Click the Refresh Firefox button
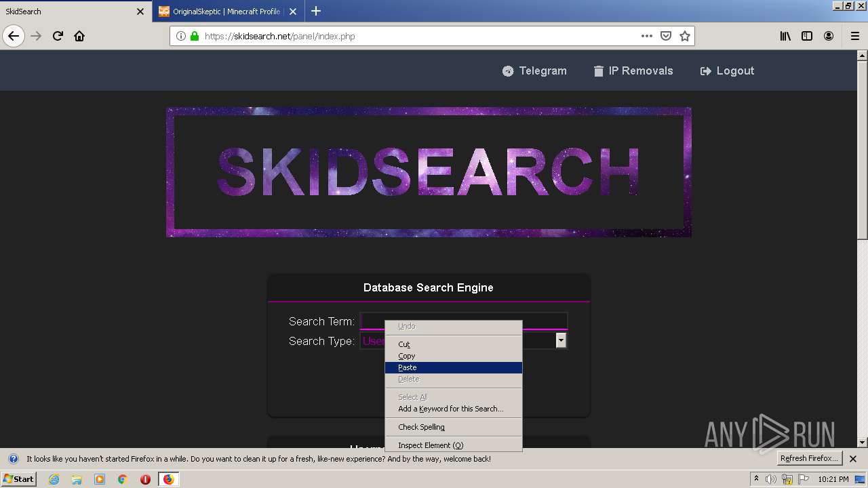868x488 pixels. click(810, 458)
